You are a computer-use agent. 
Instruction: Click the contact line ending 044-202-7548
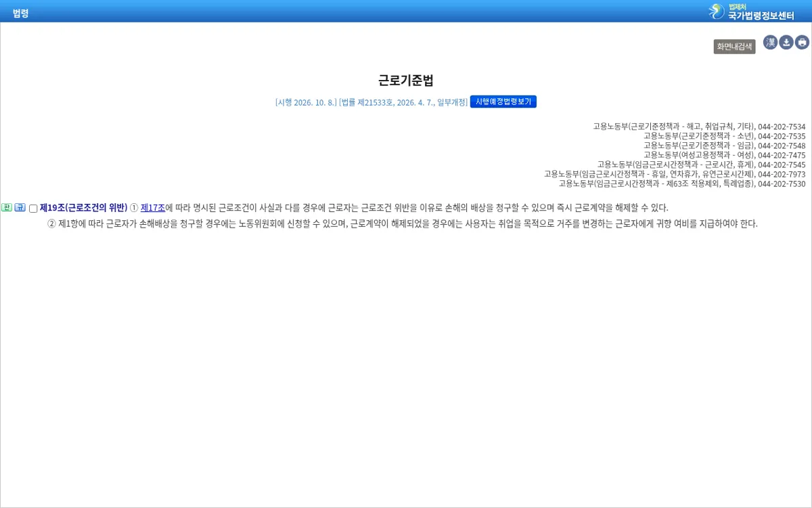[x=724, y=146]
